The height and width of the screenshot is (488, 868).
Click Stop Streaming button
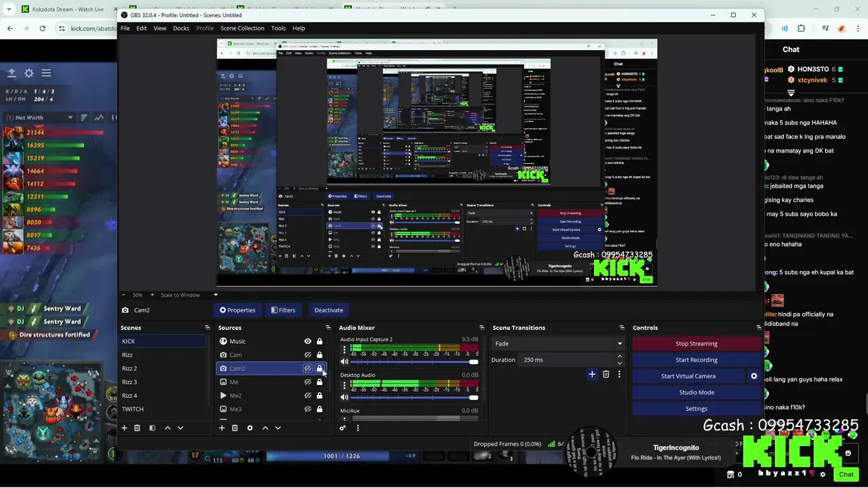(x=696, y=344)
